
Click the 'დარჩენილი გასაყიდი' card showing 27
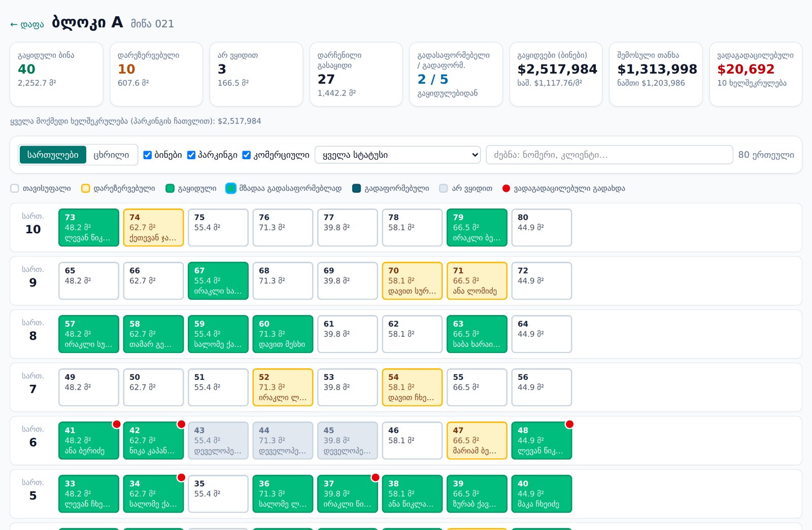click(x=356, y=74)
